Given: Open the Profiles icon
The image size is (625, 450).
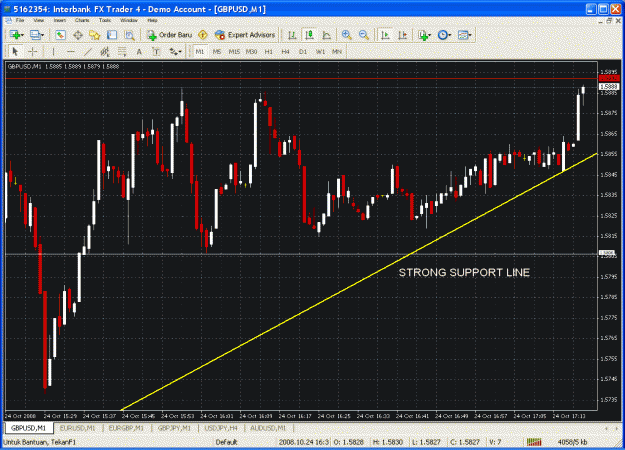Looking at the screenshot, I should [35, 35].
